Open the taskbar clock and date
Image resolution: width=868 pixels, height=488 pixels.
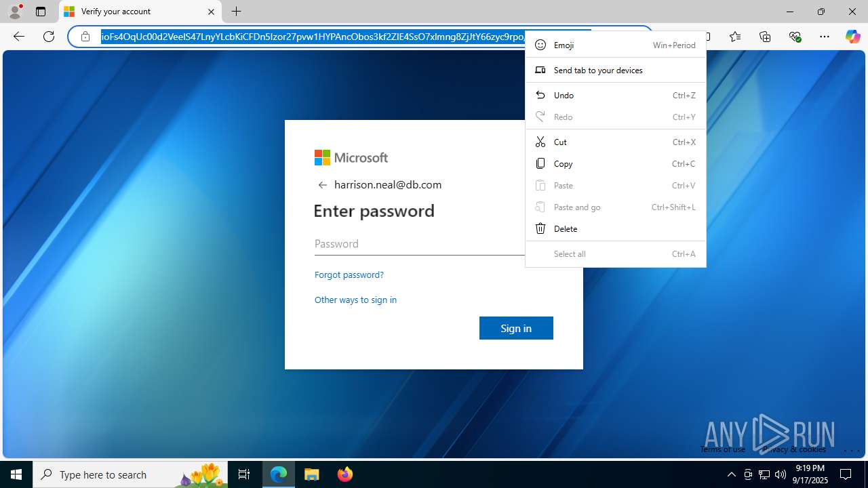click(x=810, y=474)
